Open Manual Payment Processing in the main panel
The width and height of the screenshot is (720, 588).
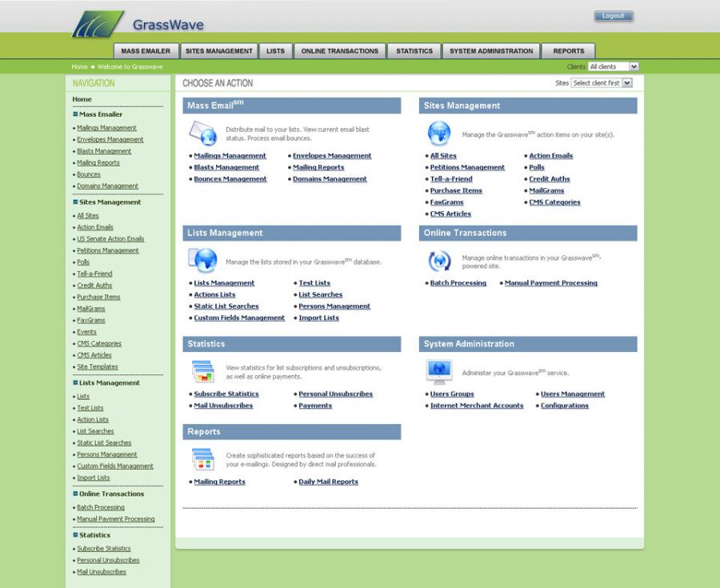pos(551,282)
